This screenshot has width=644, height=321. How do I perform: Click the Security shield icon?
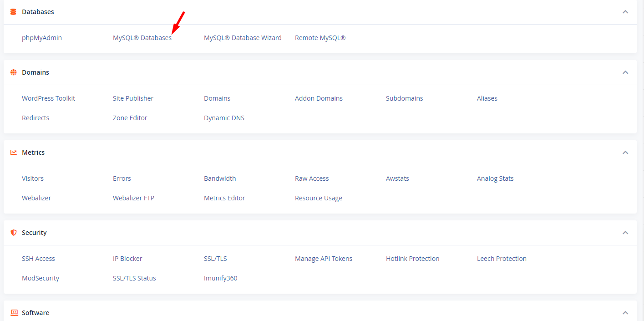[14, 233]
